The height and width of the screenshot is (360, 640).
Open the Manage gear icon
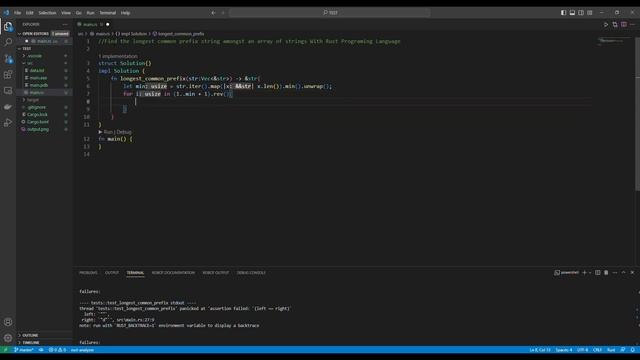(8, 338)
